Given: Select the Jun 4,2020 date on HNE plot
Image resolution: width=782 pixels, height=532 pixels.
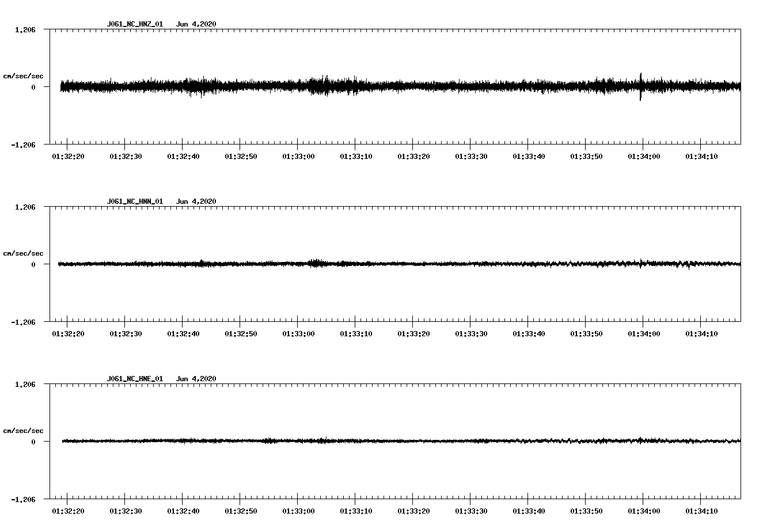Looking at the screenshot, I should coord(196,379).
